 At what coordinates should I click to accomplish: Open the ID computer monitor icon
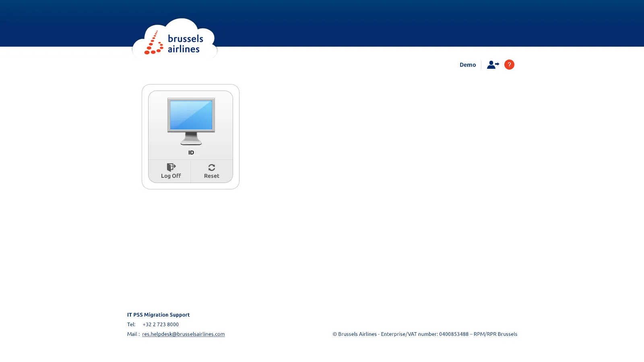191,121
